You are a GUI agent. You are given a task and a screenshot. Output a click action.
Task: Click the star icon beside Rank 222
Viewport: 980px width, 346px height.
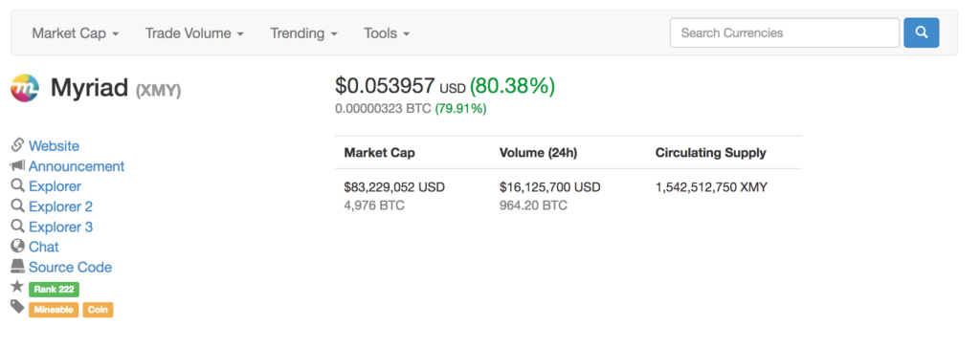coord(17,287)
